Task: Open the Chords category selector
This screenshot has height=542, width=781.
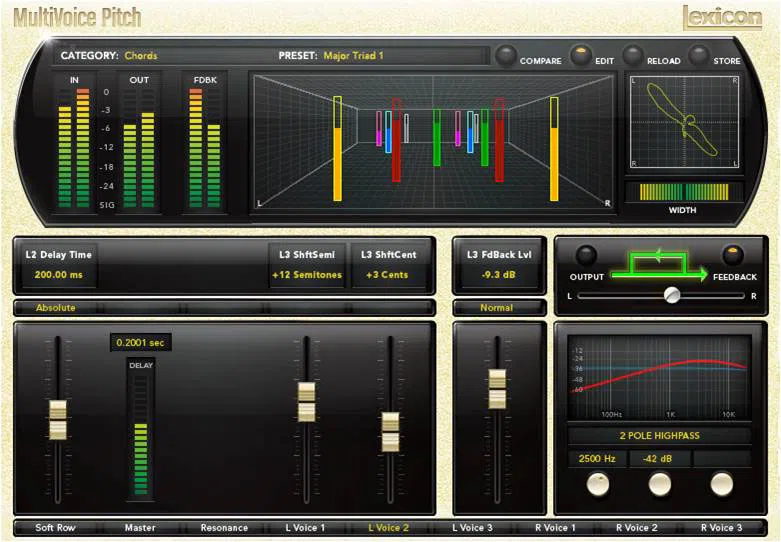Action: coord(141,56)
